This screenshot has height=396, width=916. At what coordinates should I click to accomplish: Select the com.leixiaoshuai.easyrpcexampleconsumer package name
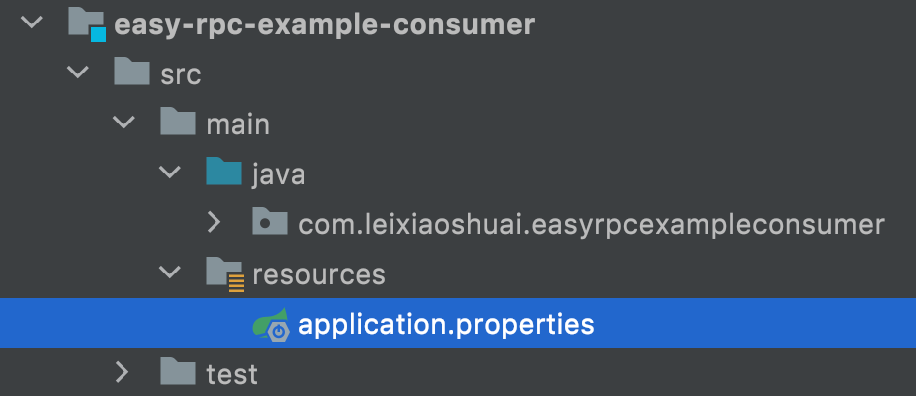coord(592,224)
